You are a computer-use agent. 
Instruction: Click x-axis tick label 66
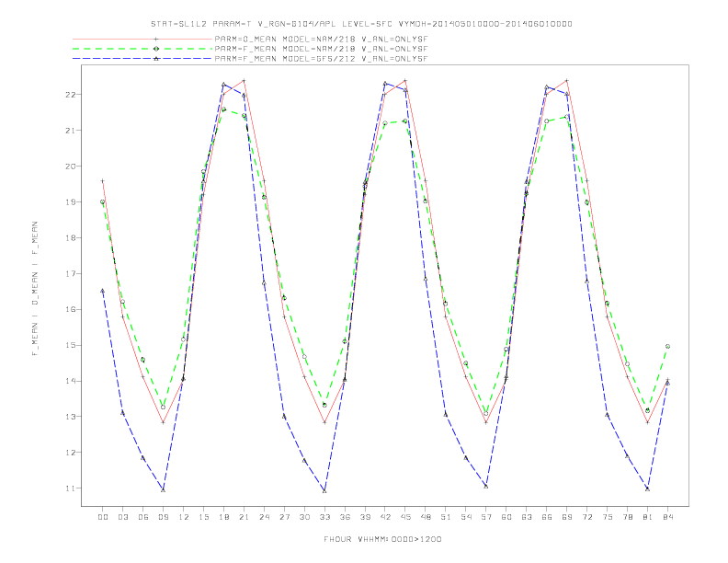click(x=547, y=517)
